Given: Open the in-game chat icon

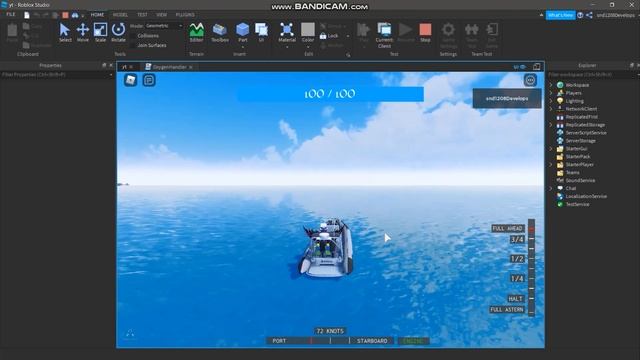Looking at the screenshot, I should [149, 80].
